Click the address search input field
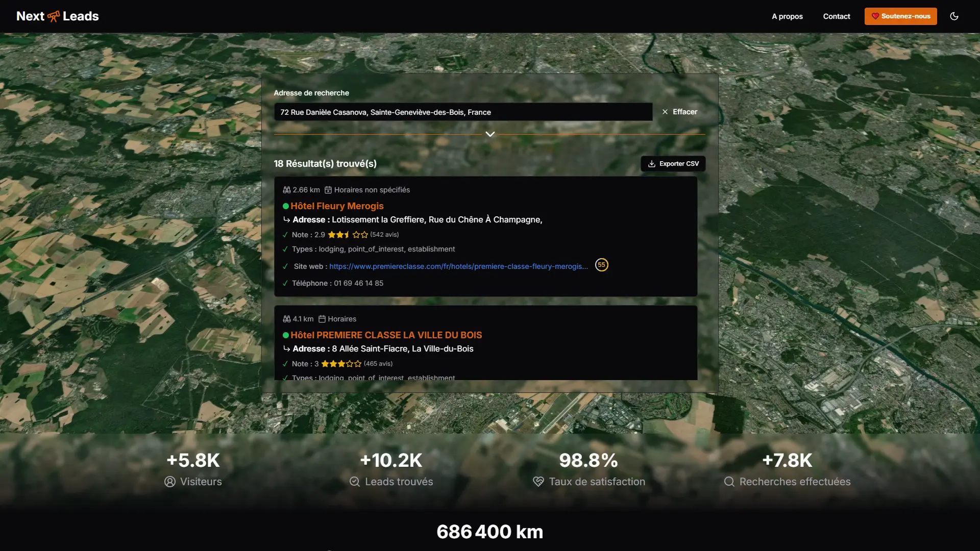 pos(462,112)
